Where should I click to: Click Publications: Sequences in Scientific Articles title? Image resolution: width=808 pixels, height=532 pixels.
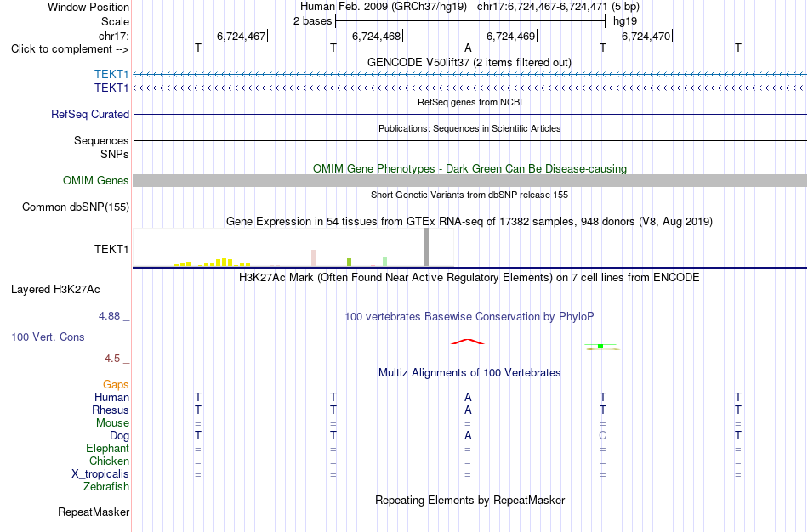[x=469, y=128]
